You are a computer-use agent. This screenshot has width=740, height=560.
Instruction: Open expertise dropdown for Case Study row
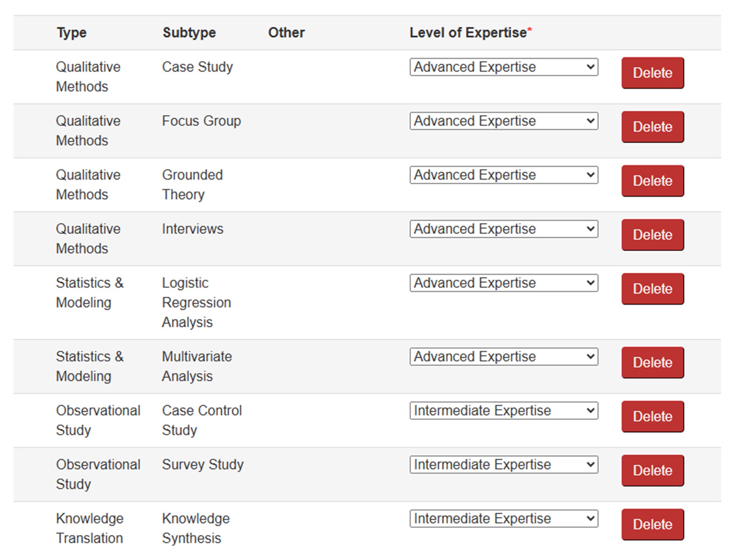pyautogui.click(x=504, y=67)
